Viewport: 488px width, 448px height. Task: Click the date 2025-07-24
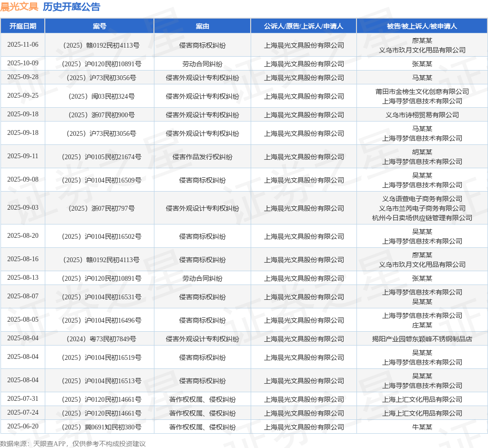coord(23,413)
